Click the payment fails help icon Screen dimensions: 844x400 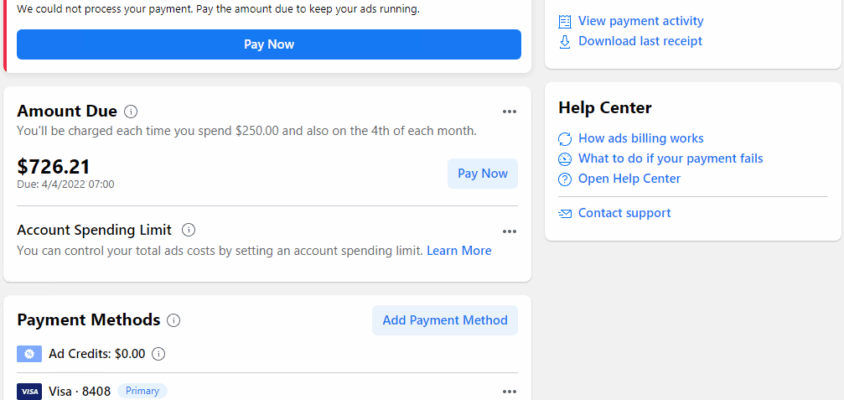tap(565, 159)
